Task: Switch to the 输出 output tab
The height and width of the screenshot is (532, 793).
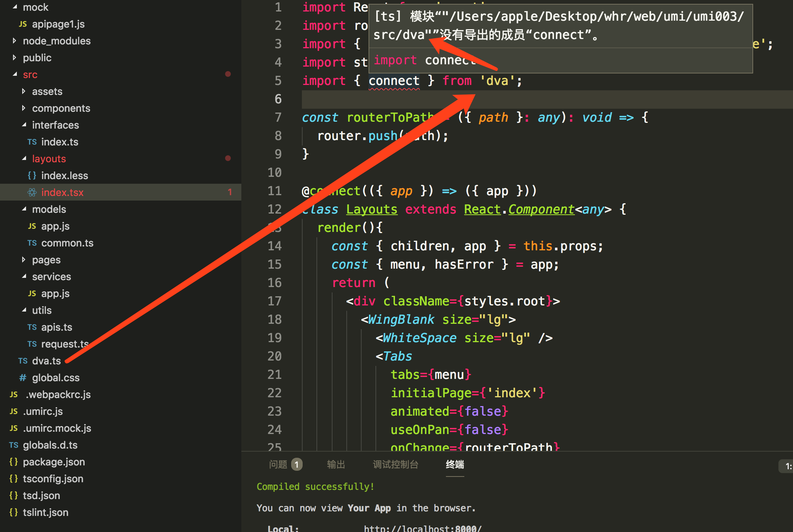Action: click(336, 464)
